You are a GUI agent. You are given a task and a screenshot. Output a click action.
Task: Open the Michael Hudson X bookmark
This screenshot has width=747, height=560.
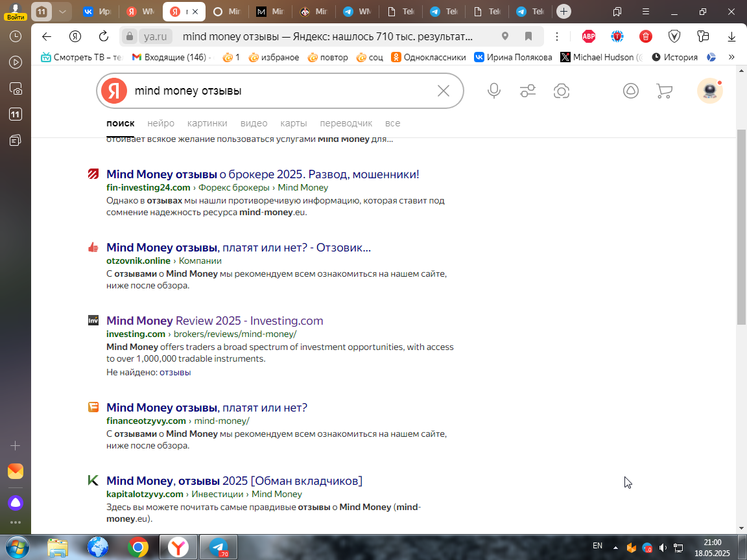[601, 57]
